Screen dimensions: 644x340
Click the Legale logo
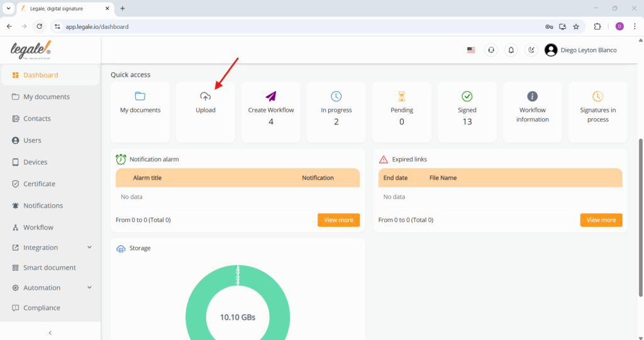pyautogui.click(x=31, y=50)
